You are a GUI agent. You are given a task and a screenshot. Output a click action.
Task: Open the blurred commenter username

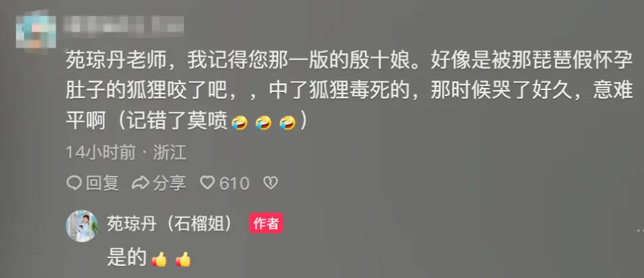tap(124, 25)
